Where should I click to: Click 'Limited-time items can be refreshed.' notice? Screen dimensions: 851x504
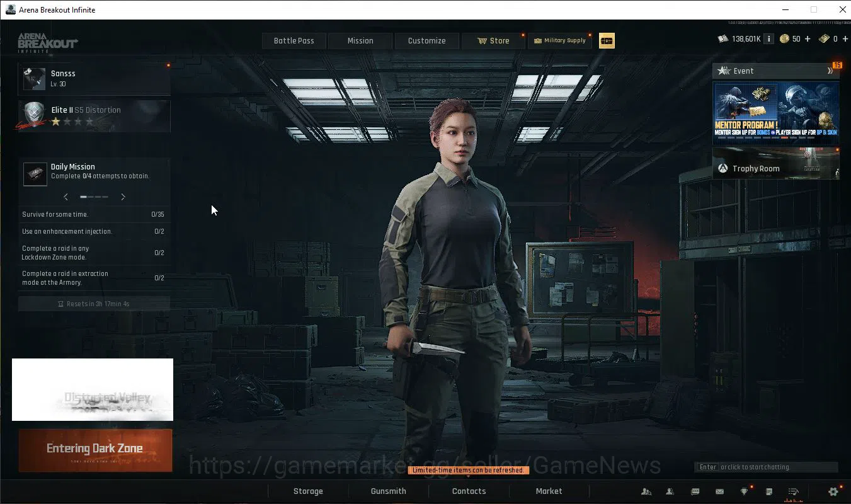[x=468, y=471]
